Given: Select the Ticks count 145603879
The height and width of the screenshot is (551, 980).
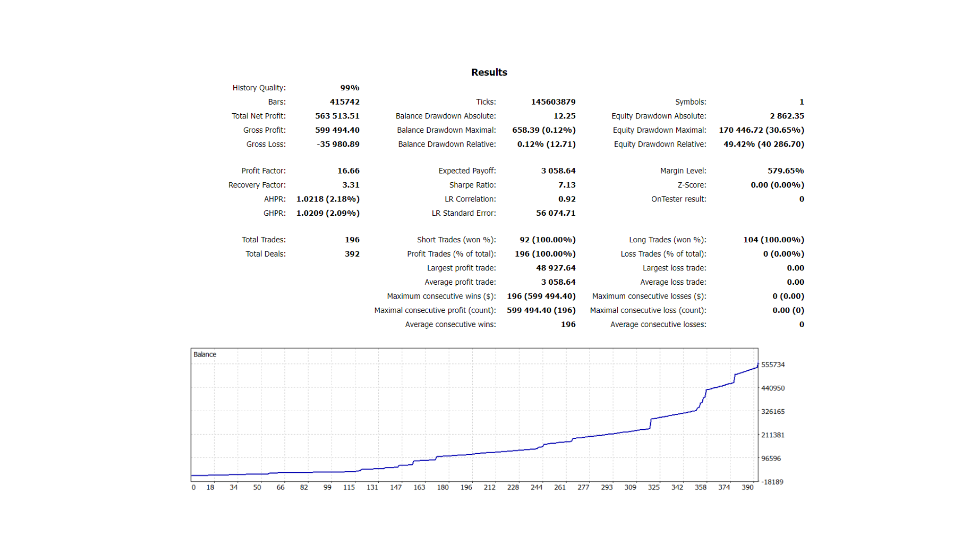Looking at the screenshot, I should (x=553, y=102).
